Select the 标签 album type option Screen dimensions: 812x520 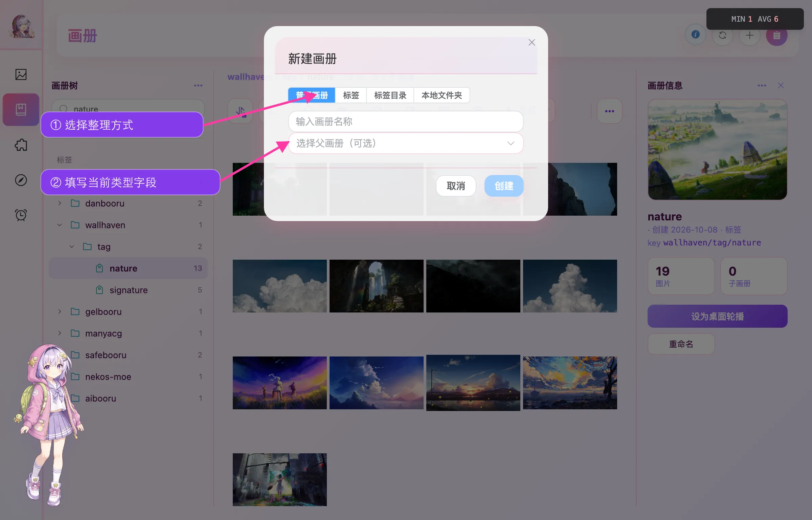(351, 95)
